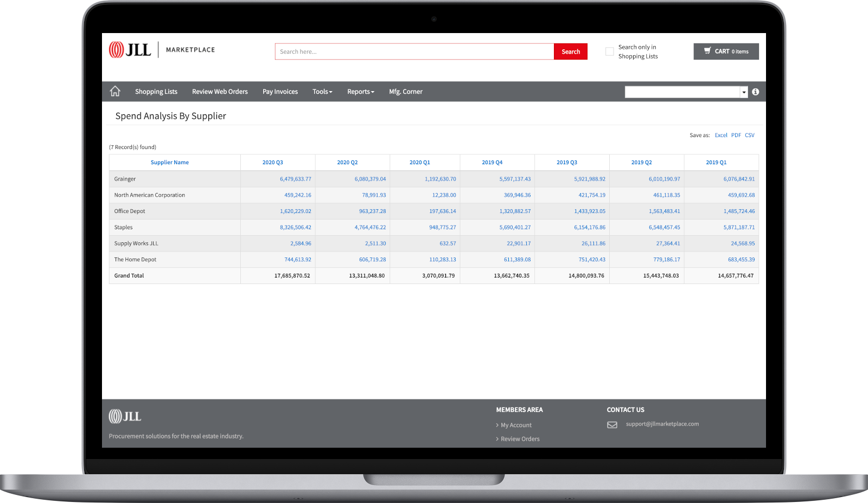This screenshot has height=503, width=868.
Task: Save report as PDF
Action: (x=736, y=136)
